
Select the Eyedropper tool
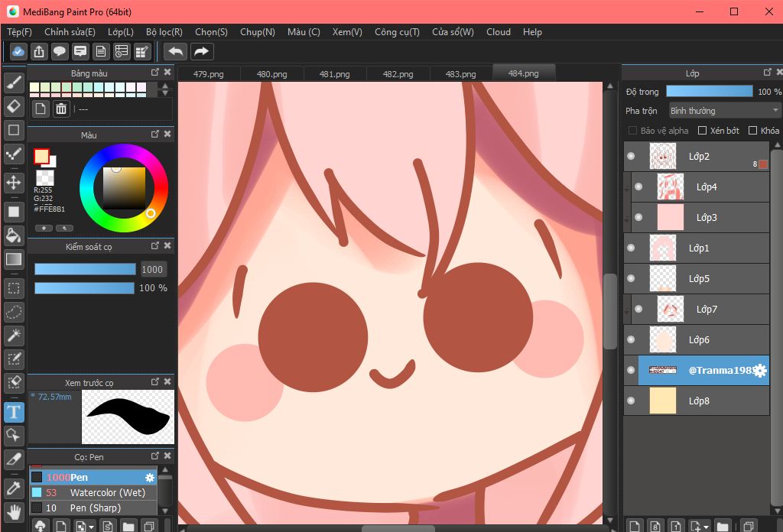coord(14,488)
